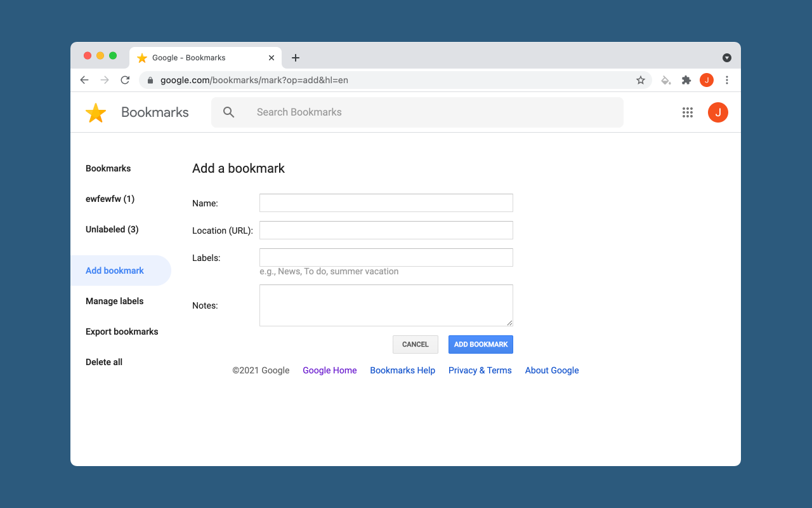Open a new browser tab

click(x=296, y=58)
